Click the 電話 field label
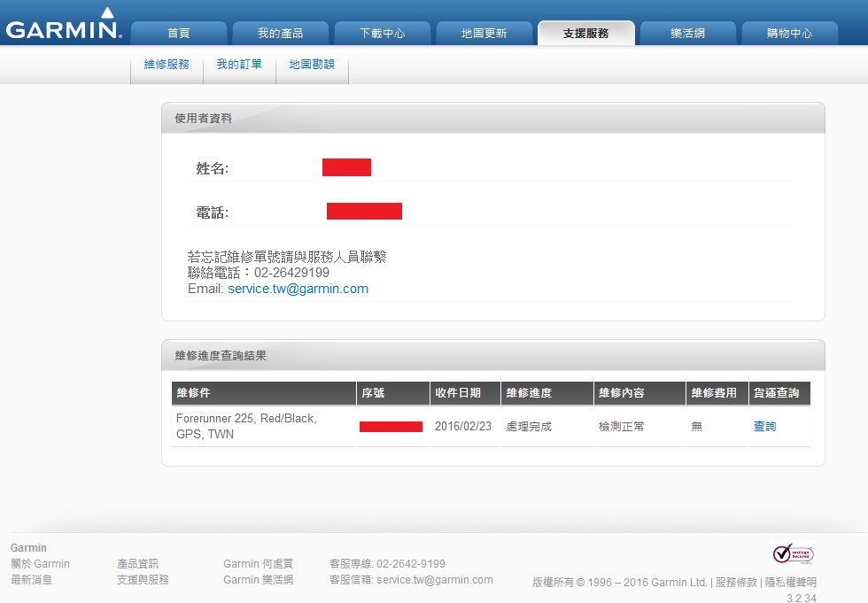868x603 pixels. click(x=212, y=212)
